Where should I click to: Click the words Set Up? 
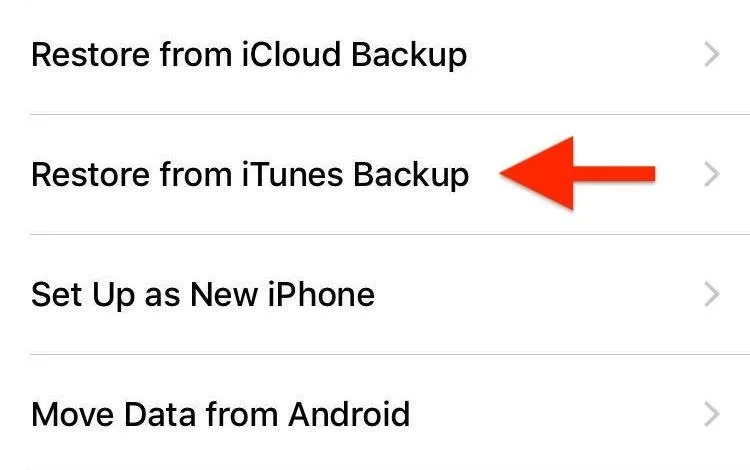click(83, 296)
